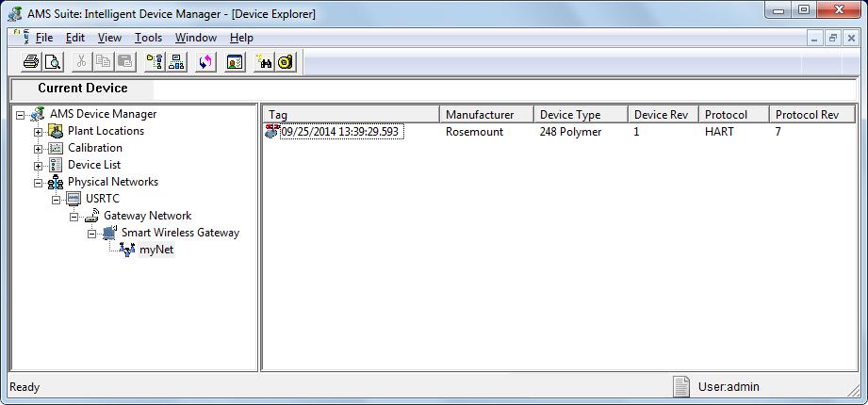Viewport: 868px width, 405px height.
Task: Click the Rosemount manufacturer cell
Action: (474, 132)
